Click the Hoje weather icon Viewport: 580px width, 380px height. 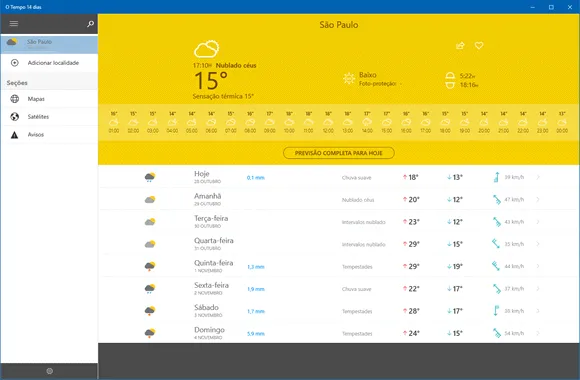(x=150, y=177)
